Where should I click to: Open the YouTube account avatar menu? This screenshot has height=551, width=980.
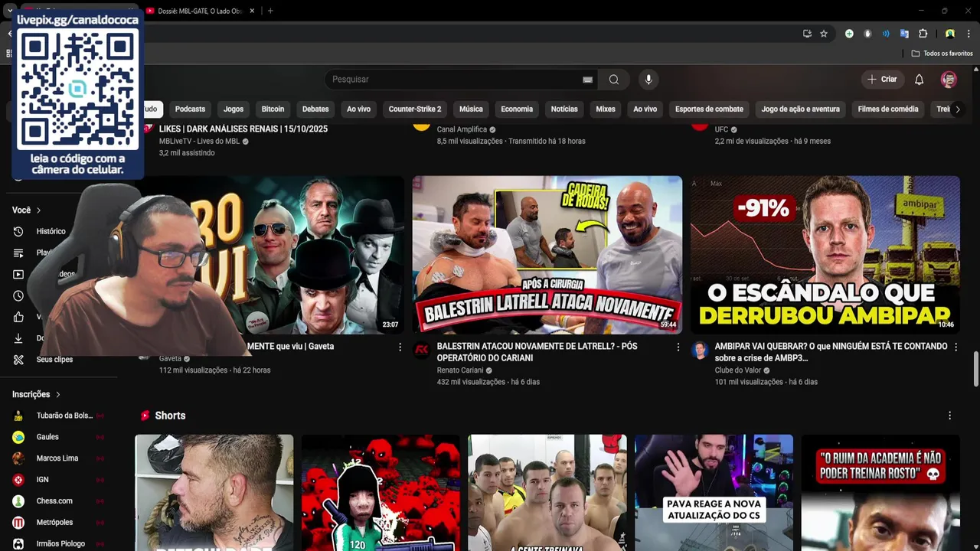pyautogui.click(x=949, y=80)
